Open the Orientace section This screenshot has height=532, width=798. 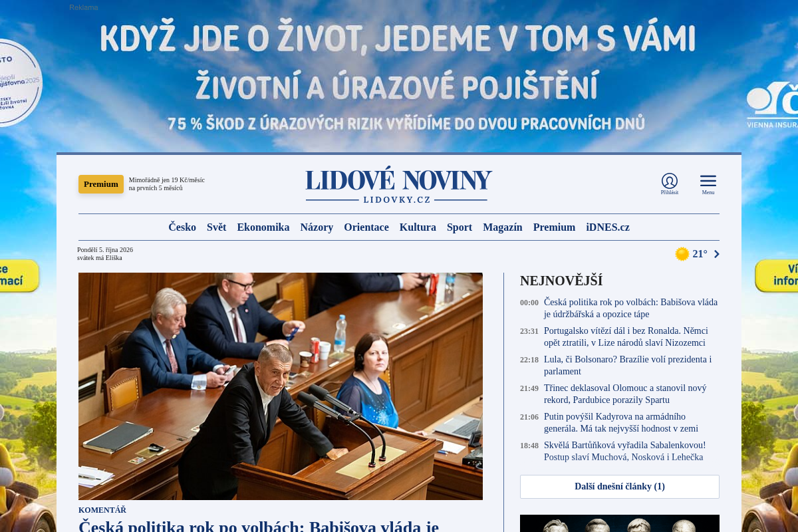click(x=366, y=227)
